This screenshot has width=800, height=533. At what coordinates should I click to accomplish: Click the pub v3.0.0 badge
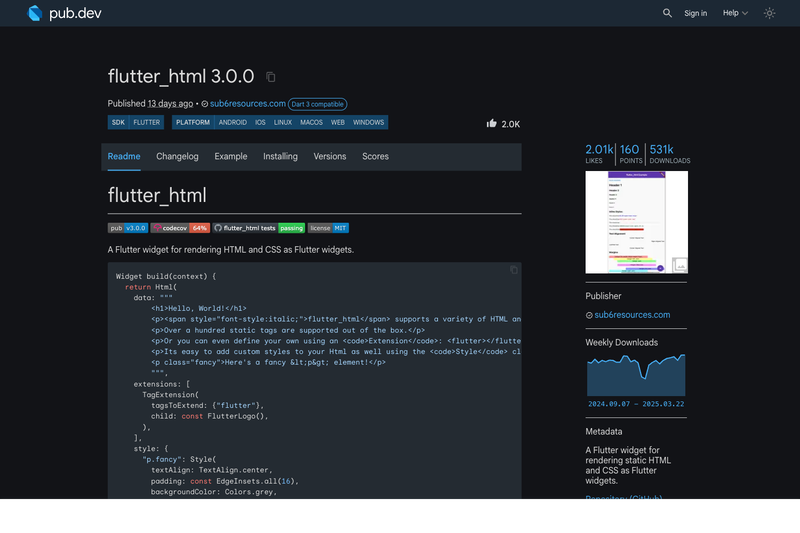pos(128,228)
